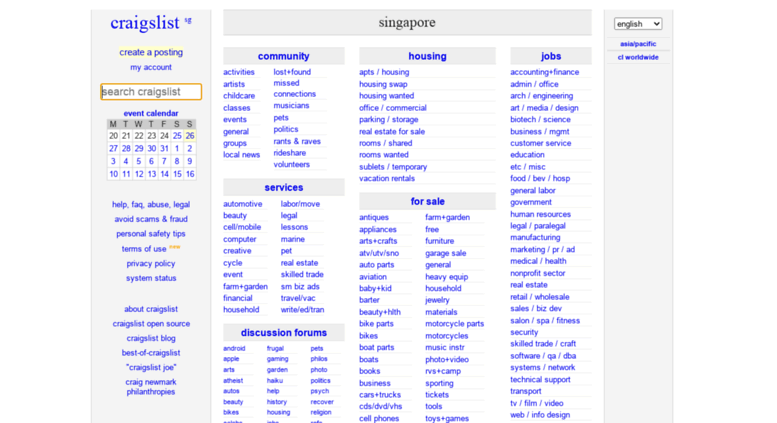Open about craigslist link
Image resolution: width=777 pixels, height=423 pixels.
point(151,309)
